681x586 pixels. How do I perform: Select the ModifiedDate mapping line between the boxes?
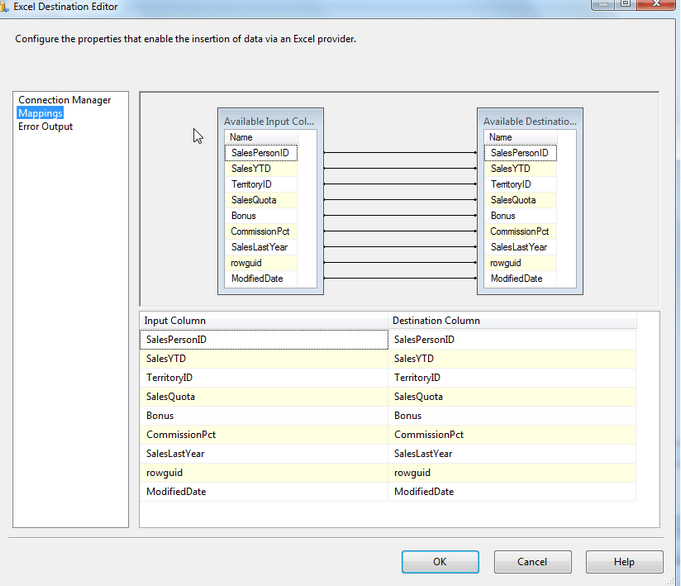(x=400, y=278)
